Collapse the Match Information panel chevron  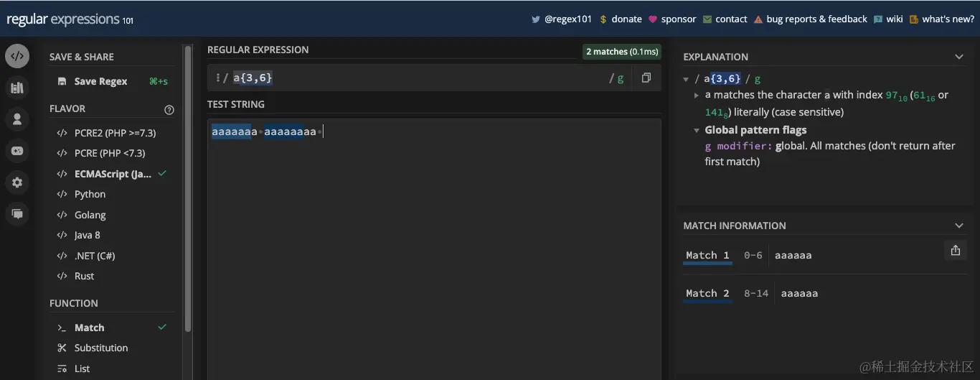(x=959, y=226)
